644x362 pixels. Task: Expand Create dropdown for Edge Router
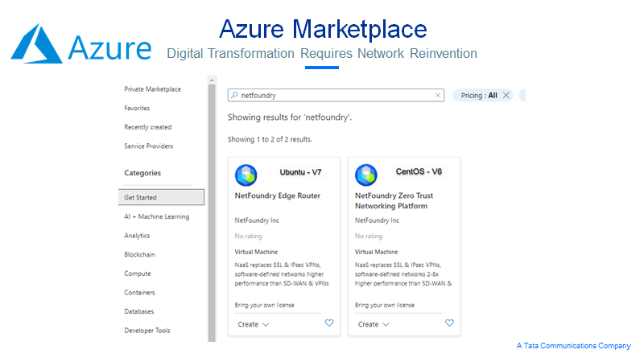[x=253, y=324]
